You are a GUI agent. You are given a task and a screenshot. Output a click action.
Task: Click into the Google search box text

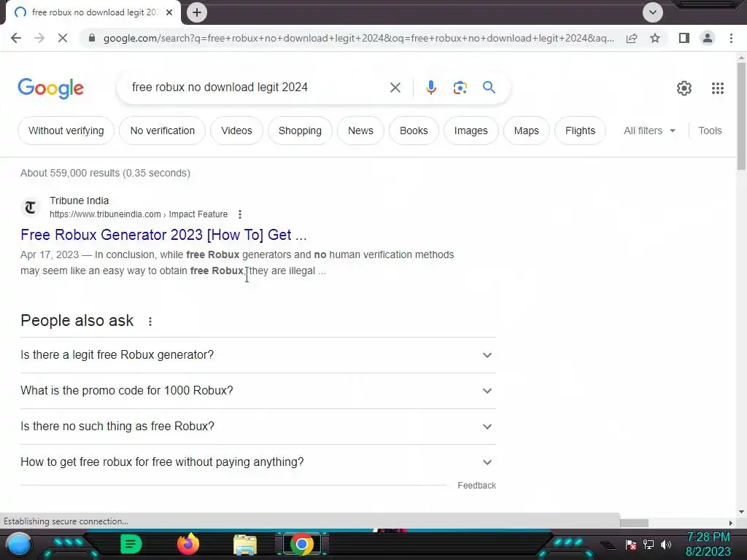coord(220,87)
